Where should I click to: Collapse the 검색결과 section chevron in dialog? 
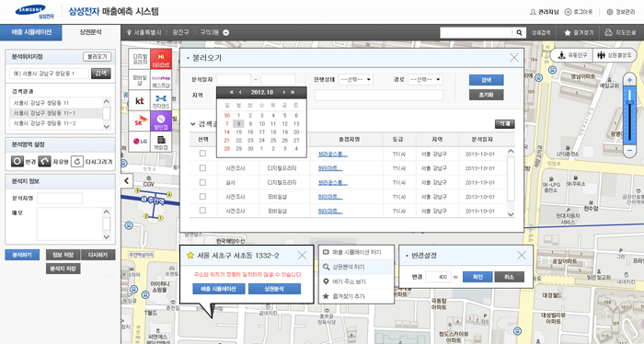pos(192,123)
